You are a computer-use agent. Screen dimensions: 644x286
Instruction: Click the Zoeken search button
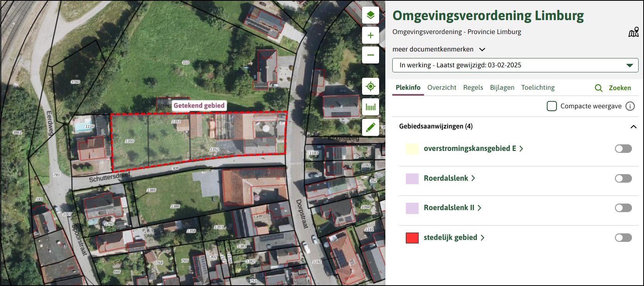point(613,88)
